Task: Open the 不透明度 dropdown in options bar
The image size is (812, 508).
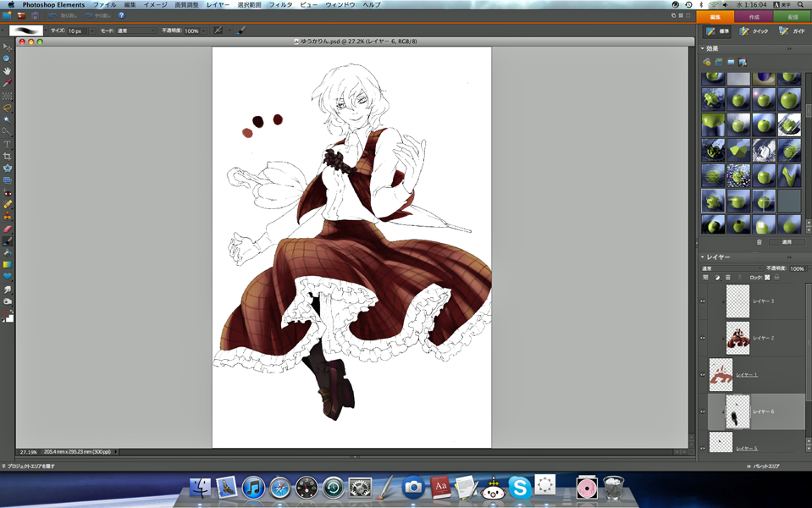Action: pos(203,31)
